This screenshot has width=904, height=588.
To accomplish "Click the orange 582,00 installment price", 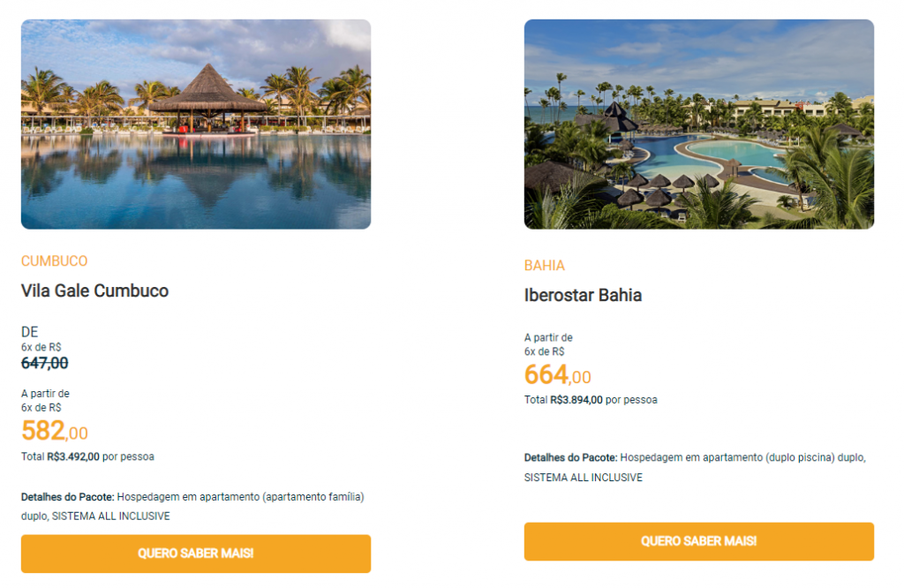I will coord(54,431).
